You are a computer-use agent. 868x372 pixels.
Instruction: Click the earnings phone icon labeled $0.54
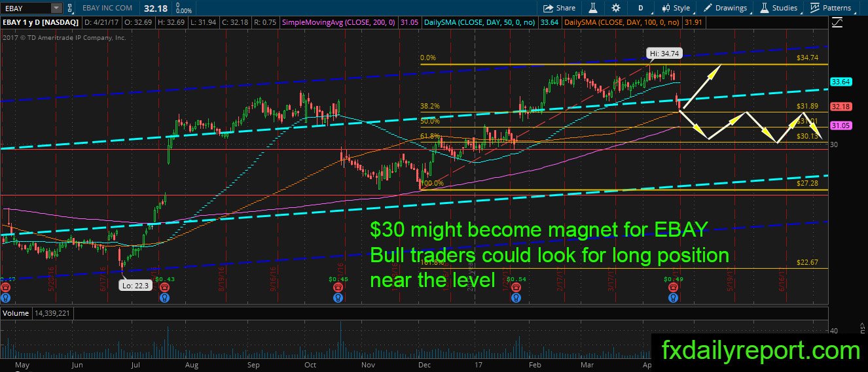515,287
